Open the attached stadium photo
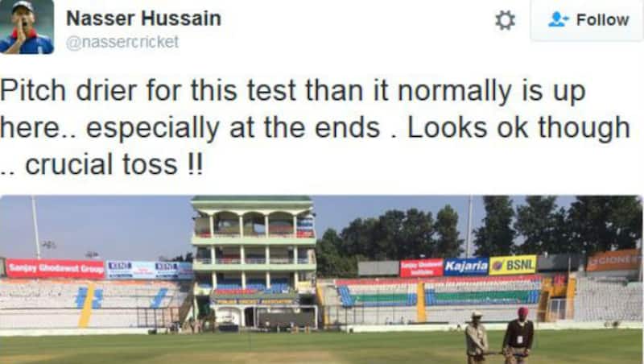The height and width of the screenshot is (364, 644). click(321, 279)
